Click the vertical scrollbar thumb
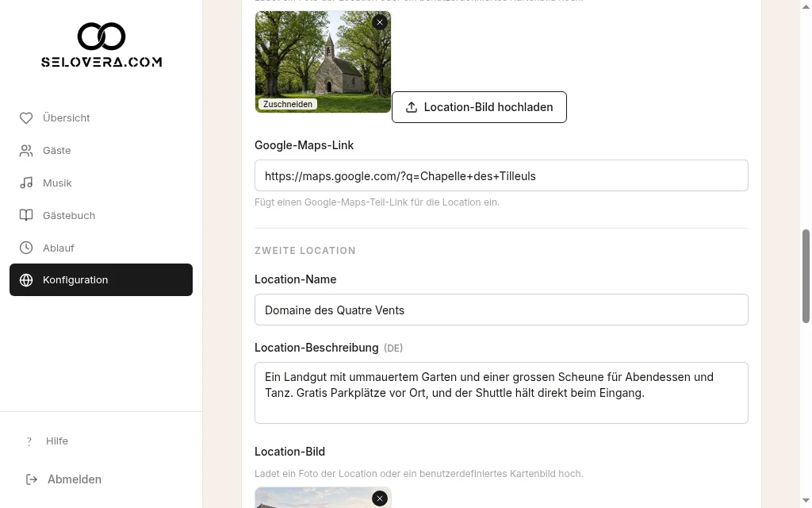This screenshot has height=508, width=812. point(806,276)
